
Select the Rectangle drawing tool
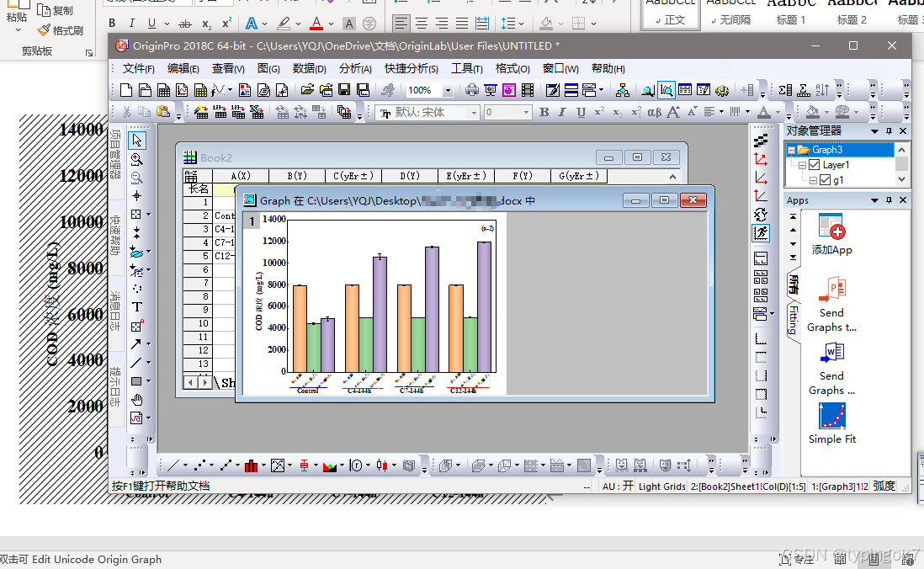[136, 381]
